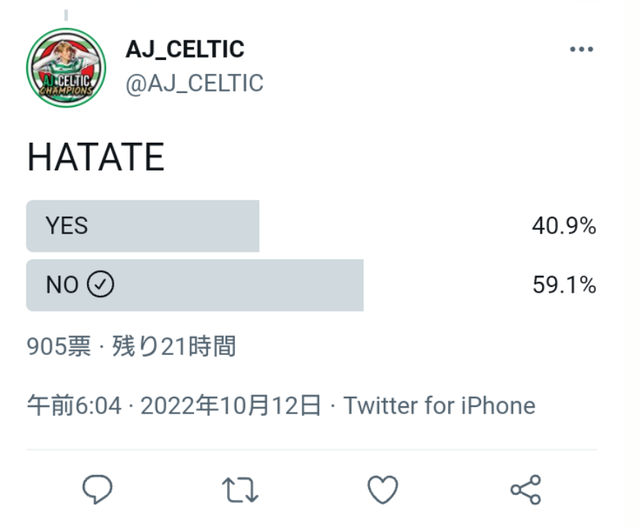Click the 59.1% result for NO
Image resolution: width=640 pixels, height=527 pixels.
(564, 285)
